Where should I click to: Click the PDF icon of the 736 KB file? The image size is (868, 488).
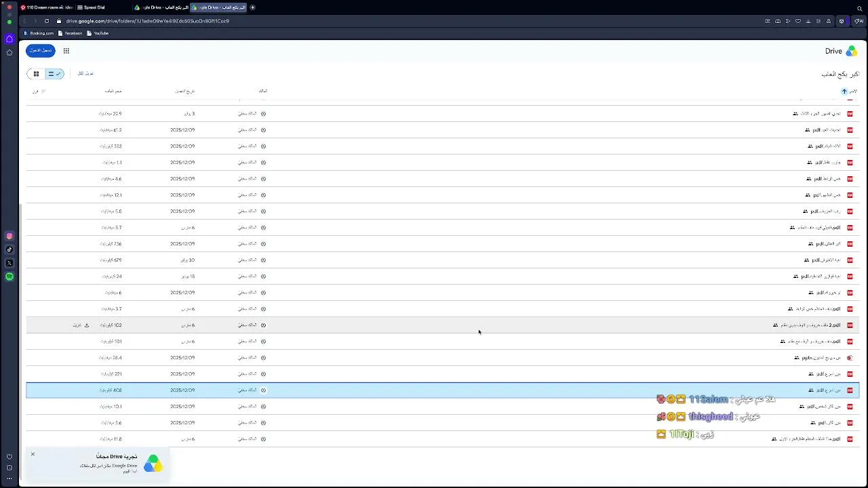point(850,244)
